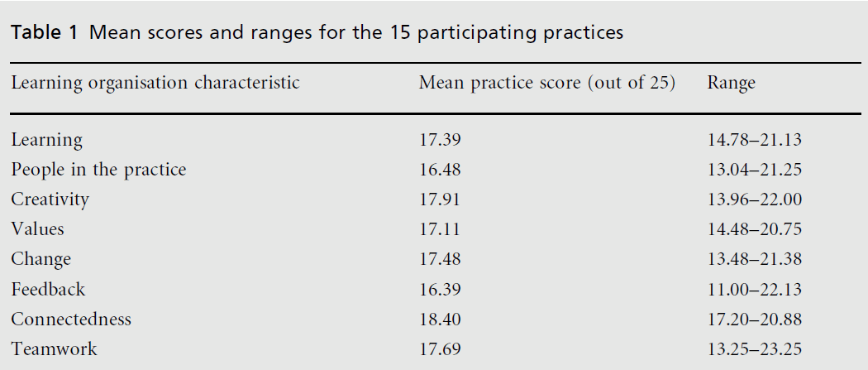The height and width of the screenshot is (370, 868).
Task: Select the Values range 14.48–20.75
Action: tap(754, 229)
